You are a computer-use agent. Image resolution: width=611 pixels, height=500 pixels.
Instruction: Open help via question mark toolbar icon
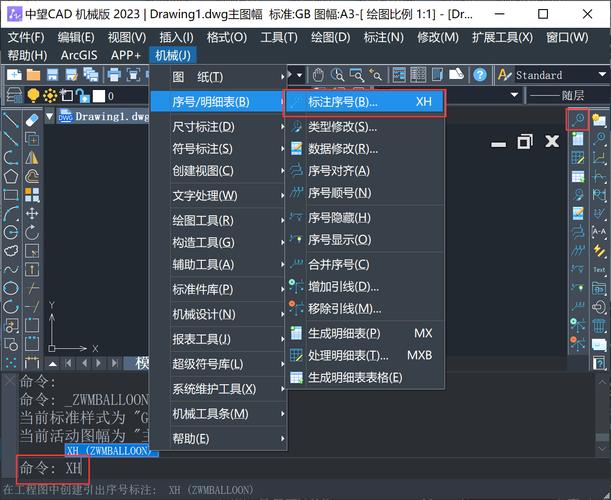pyautogui.click(x=480, y=75)
